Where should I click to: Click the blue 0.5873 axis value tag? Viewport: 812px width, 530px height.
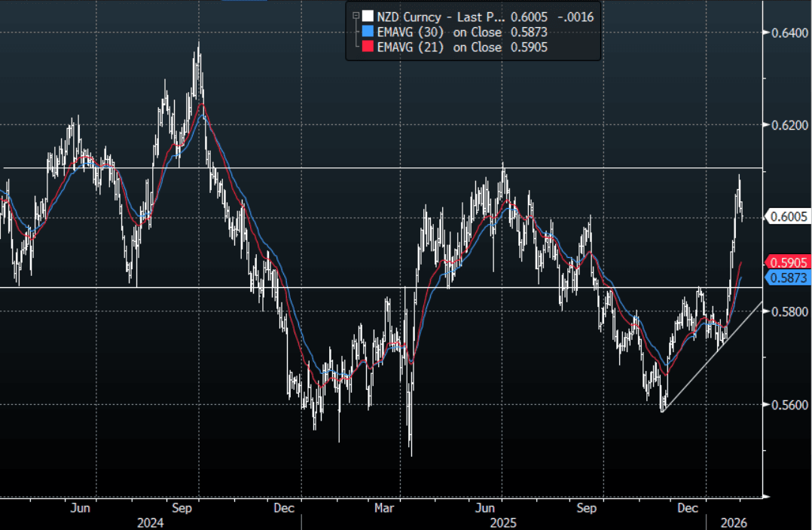pos(788,278)
